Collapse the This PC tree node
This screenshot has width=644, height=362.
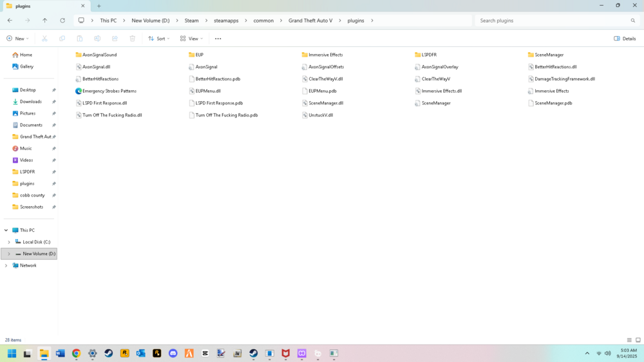(6, 231)
